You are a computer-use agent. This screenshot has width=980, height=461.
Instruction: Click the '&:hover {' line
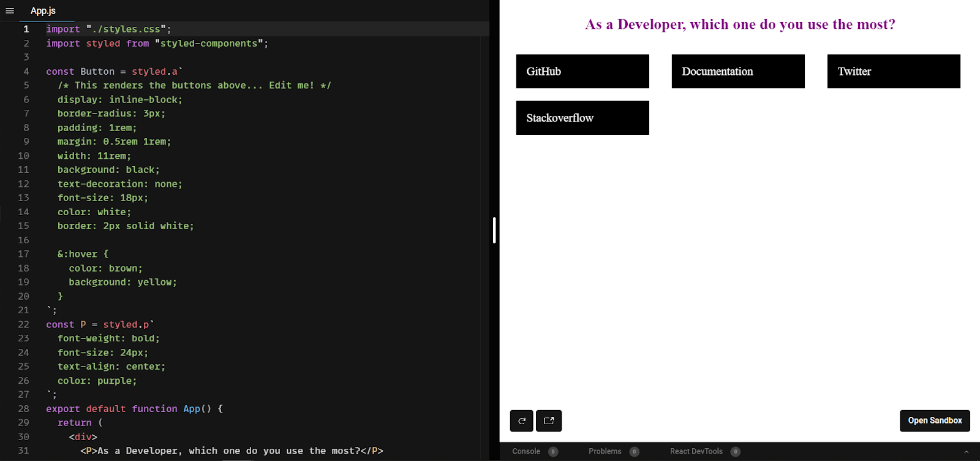(x=83, y=254)
